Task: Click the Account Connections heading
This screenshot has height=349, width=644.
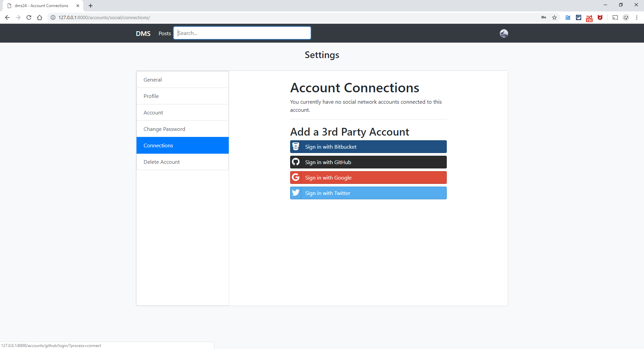Action: pyautogui.click(x=355, y=88)
